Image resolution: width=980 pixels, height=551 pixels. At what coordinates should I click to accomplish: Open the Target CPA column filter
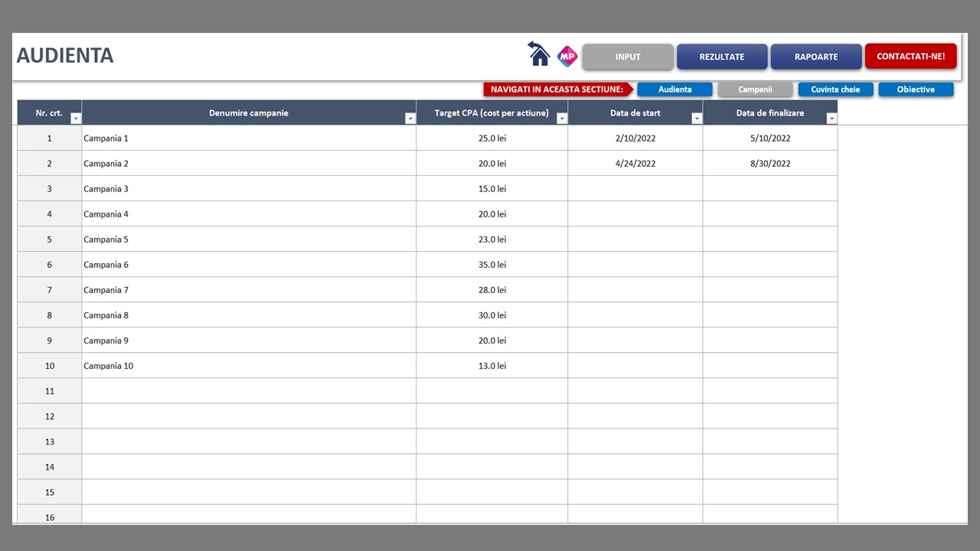click(x=562, y=119)
